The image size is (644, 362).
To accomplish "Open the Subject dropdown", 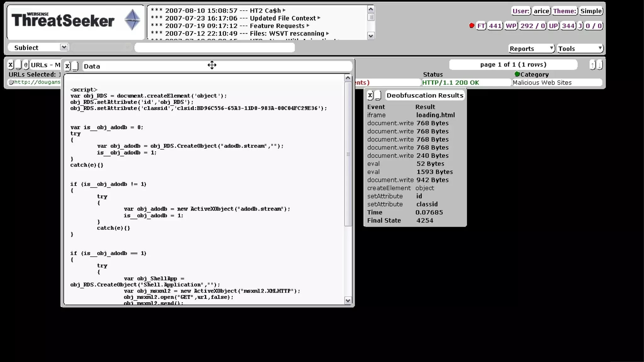I will (64, 47).
